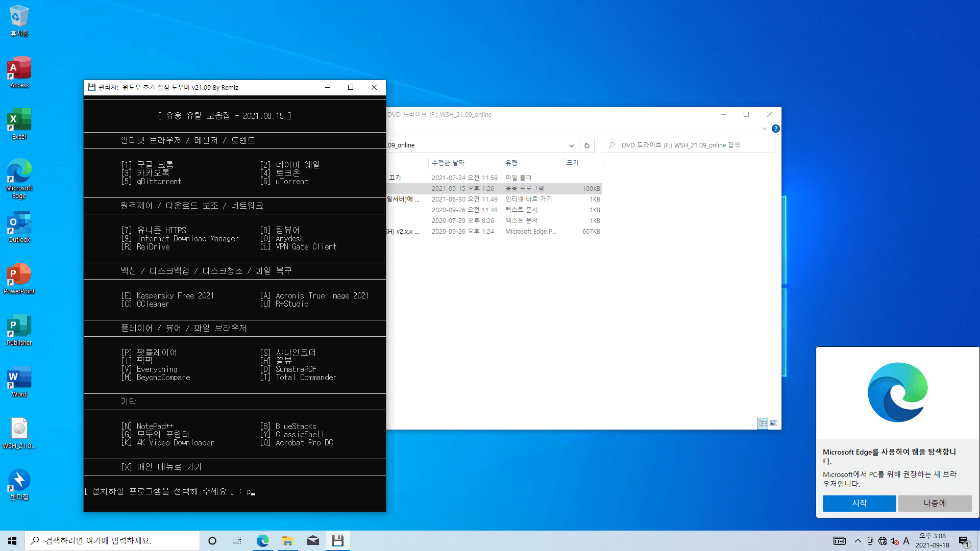The width and height of the screenshot is (980, 551).
Task: Switch to the floppy-disk setup helper taskbar app
Action: [x=337, y=541]
